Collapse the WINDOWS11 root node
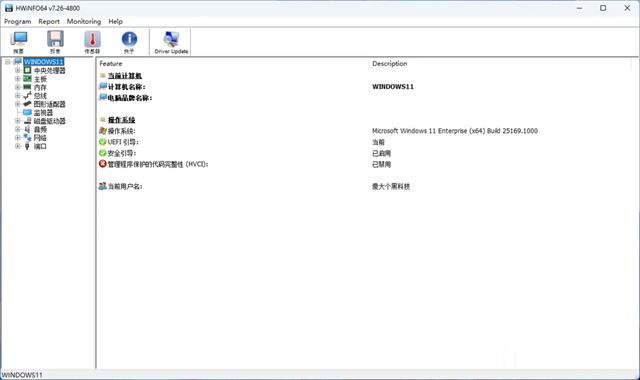Viewport: 640px width, 380px height. tap(7, 62)
